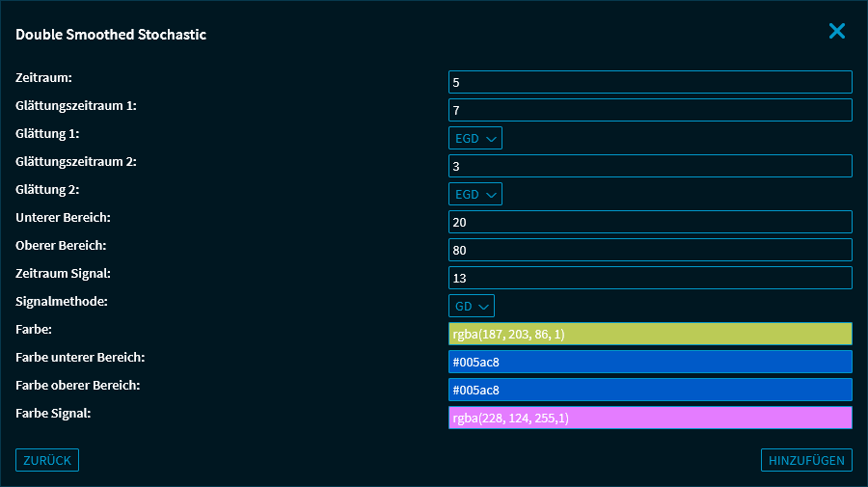The width and height of the screenshot is (868, 487).
Task: Open the Signalmethode GD dropdown
Action: click(x=472, y=306)
